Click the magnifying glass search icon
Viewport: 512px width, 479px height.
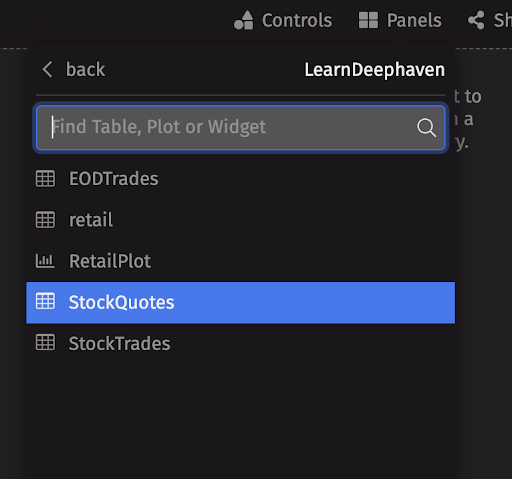426,128
